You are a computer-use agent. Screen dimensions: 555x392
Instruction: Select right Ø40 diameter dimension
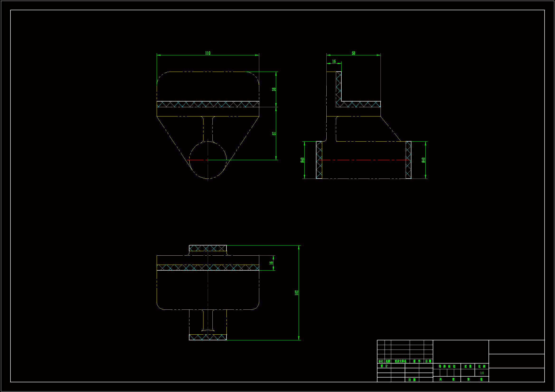[423, 160]
